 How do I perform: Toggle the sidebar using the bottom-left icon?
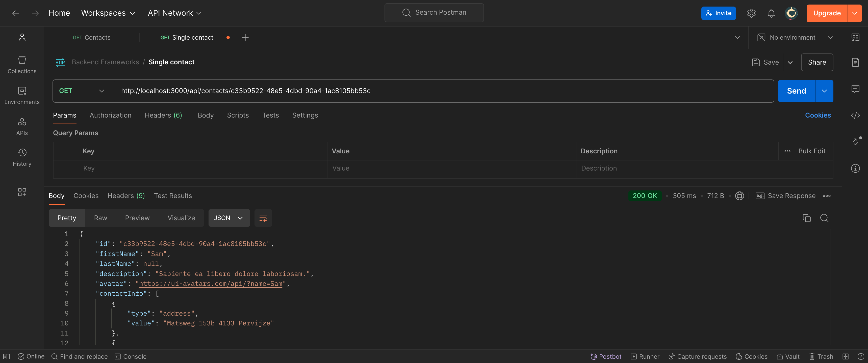tap(6, 357)
